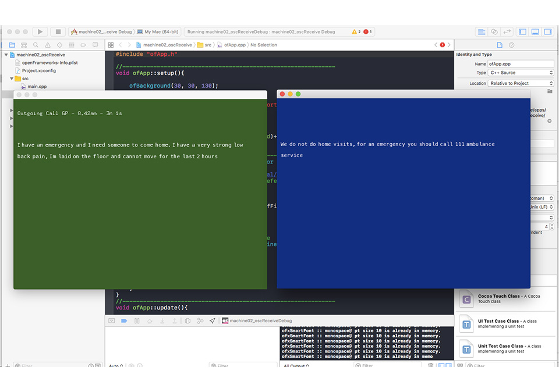Click the red error indicator in activity bar
559x392 pixels.
click(x=367, y=31)
